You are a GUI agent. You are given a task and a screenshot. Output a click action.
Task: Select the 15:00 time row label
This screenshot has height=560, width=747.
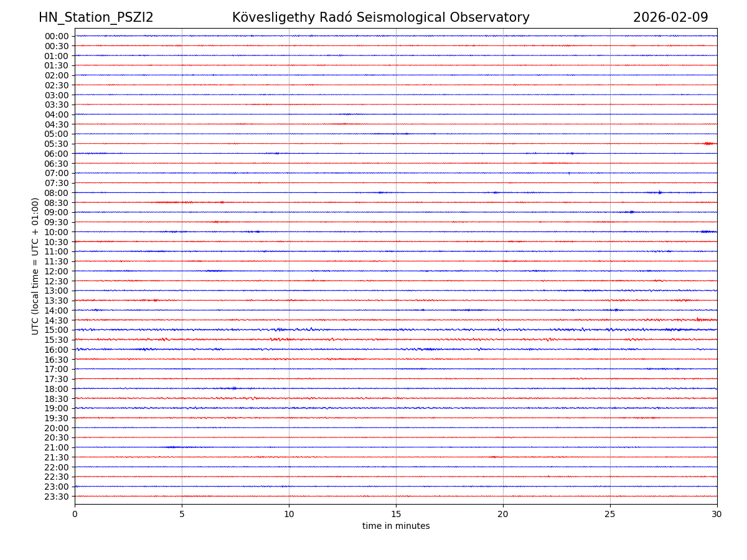[x=57, y=330]
